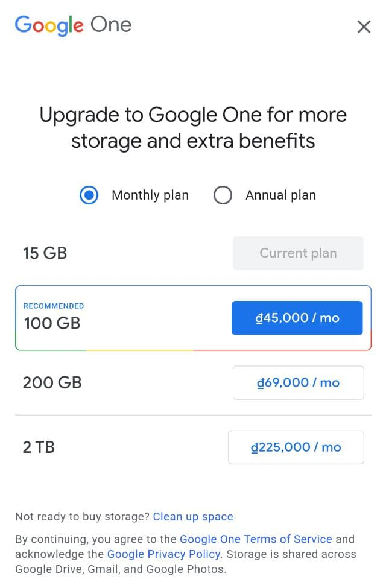Select the 100 GB plan label
386x588 pixels.
(x=52, y=323)
